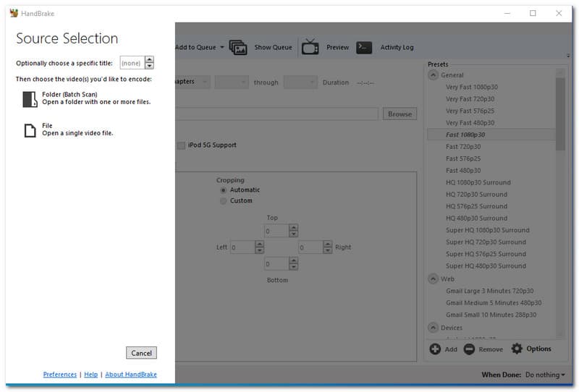Enable the iPod 5G Support checkbox

tap(181, 145)
